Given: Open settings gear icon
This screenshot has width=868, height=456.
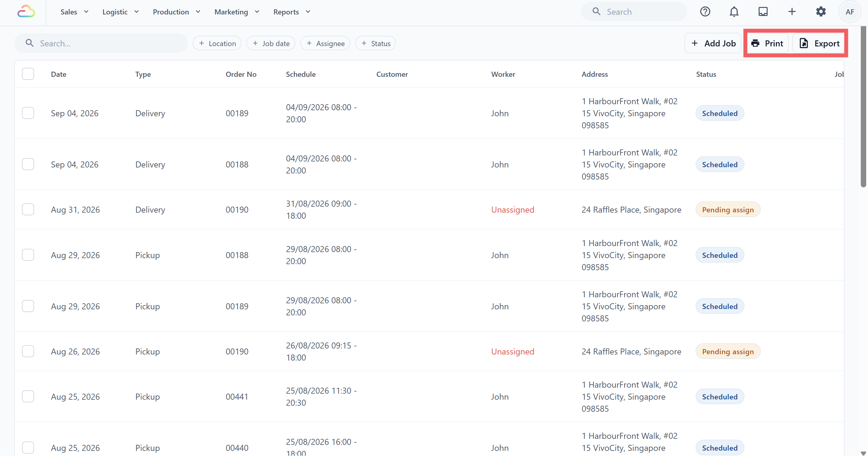Looking at the screenshot, I should click(x=821, y=12).
